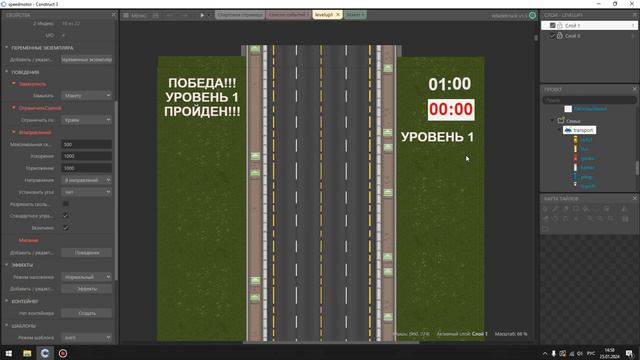Click the Максимальная скорость input field

click(87, 144)
